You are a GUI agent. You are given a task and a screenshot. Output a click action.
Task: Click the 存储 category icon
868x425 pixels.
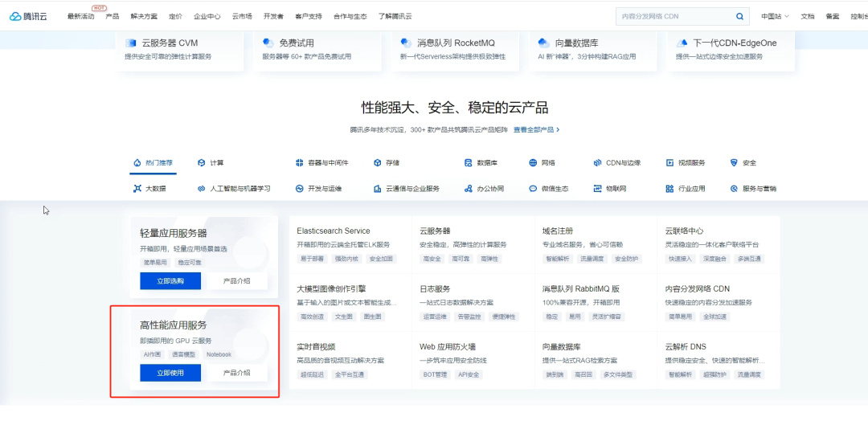377,163
